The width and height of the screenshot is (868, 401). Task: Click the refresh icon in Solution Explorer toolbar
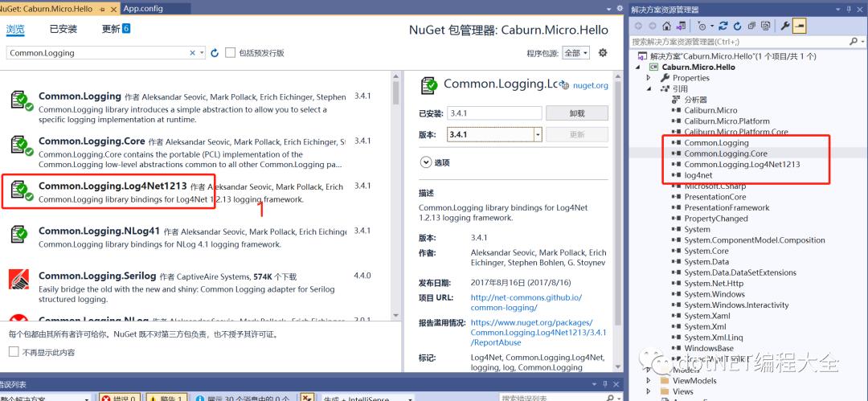pyautogui.click(x=737, y=26)
